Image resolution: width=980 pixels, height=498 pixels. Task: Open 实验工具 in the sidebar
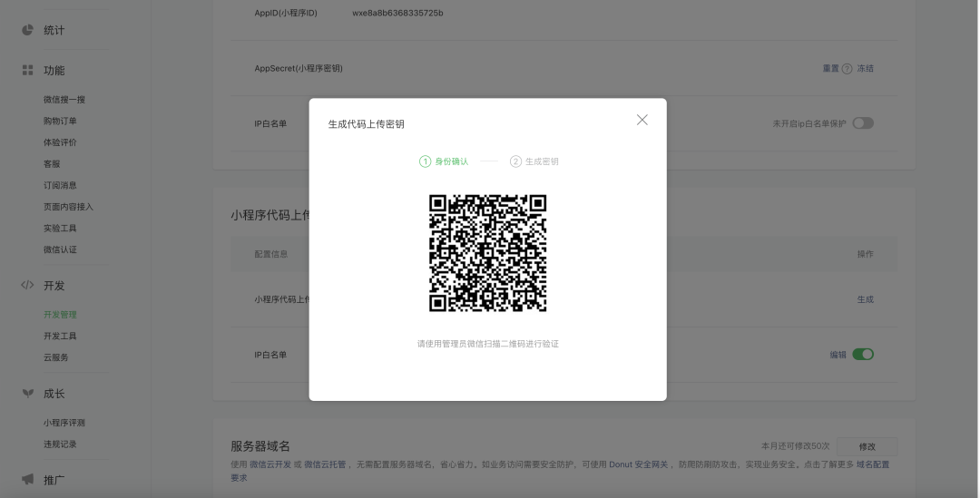click(x=60, y=228)
